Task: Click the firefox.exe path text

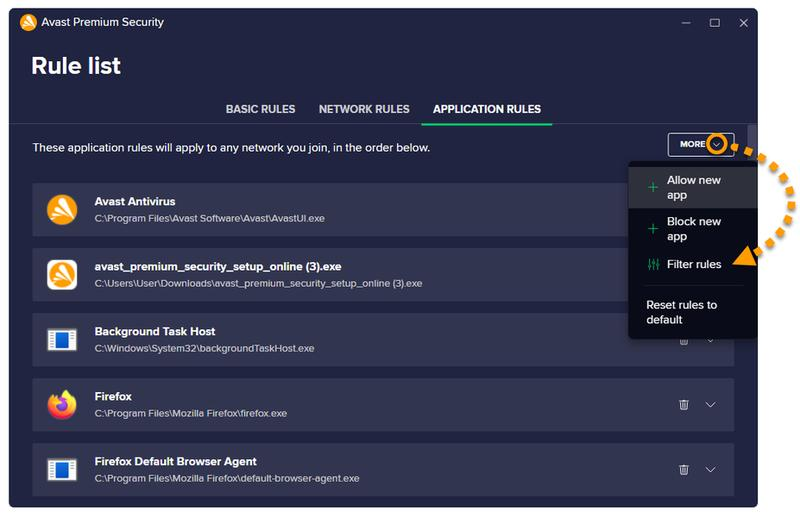Action: click(190, 413)
